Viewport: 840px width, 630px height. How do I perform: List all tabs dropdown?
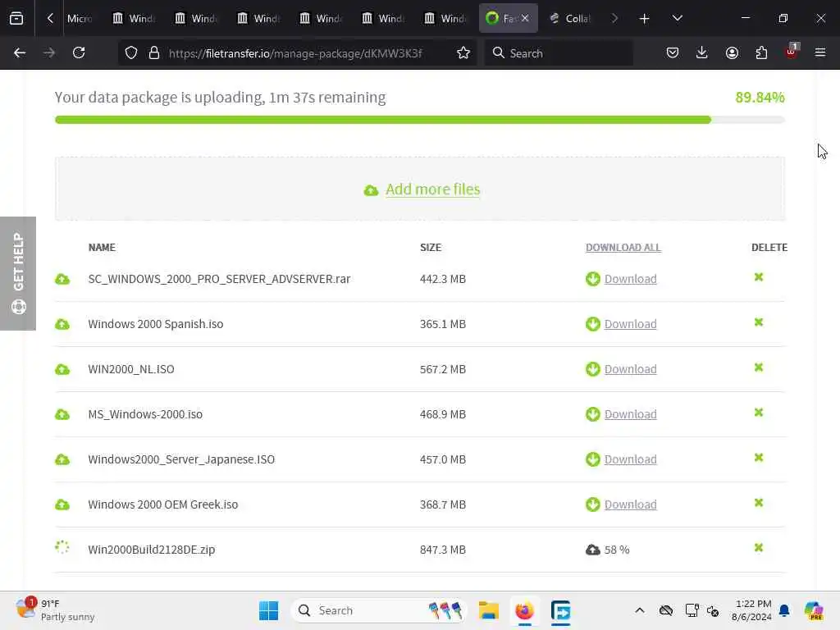(677, 18)
